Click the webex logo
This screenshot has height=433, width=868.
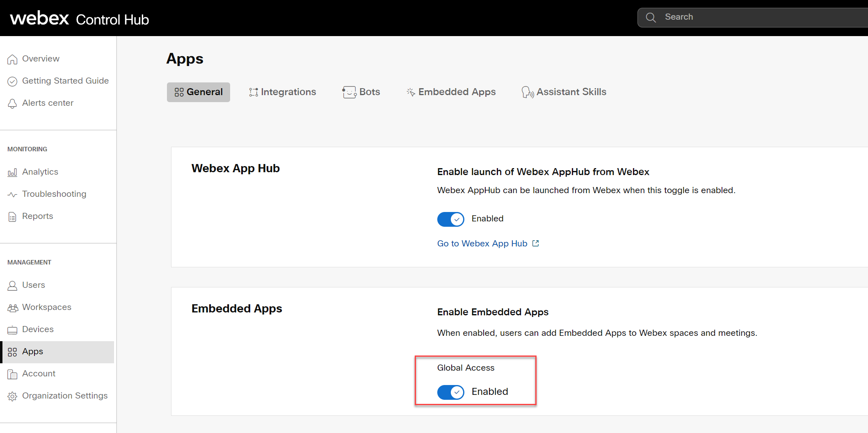39,18
